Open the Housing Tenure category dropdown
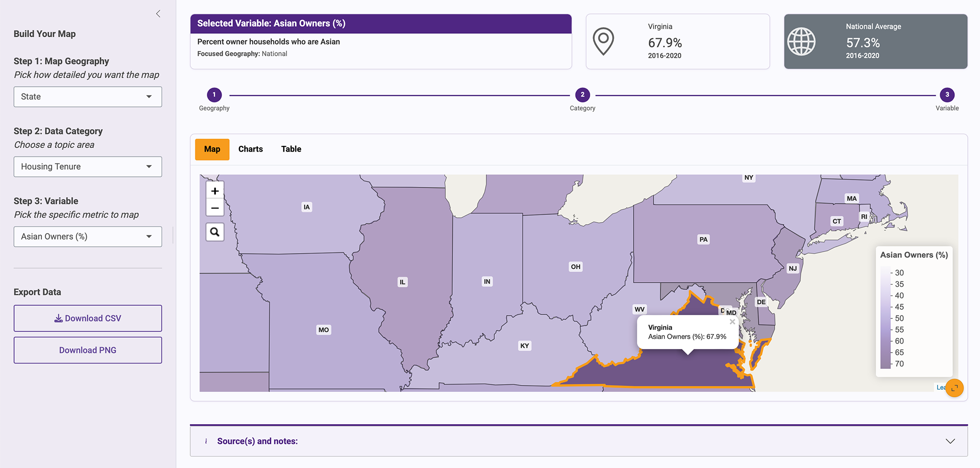 click(x=88, y=167)
